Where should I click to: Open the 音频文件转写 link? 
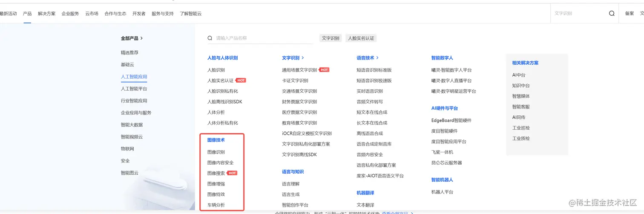pyautogui.click(x=370, y=102)
